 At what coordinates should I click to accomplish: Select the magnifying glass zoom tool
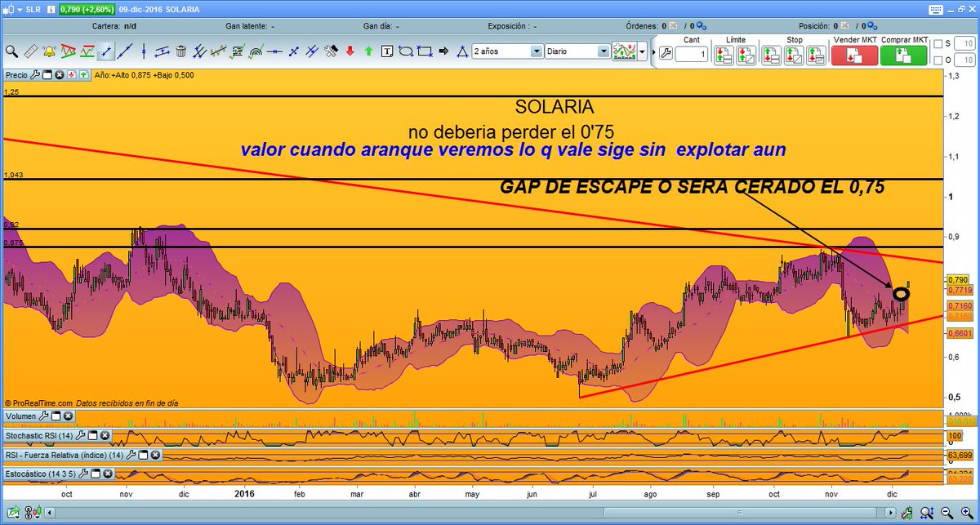(11, 51)
